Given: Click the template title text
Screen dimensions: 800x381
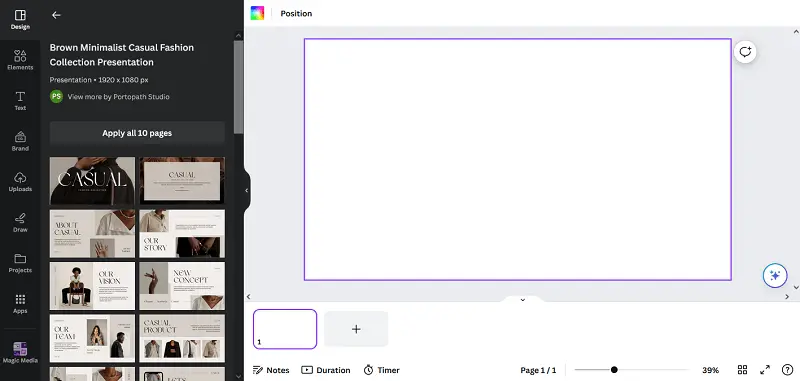Looking at the screenshot, I should pyautogui.click(x=121, y=55).
